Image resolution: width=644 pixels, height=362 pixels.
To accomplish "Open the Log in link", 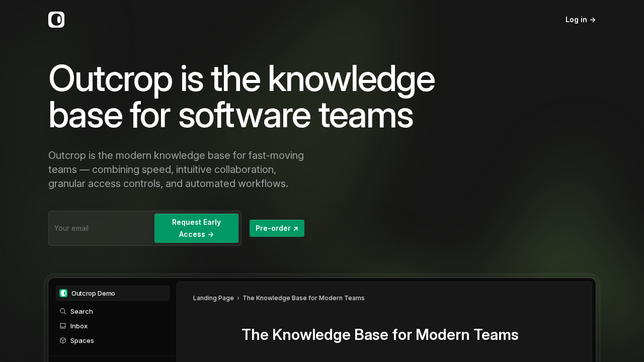I will click(580, 20).
